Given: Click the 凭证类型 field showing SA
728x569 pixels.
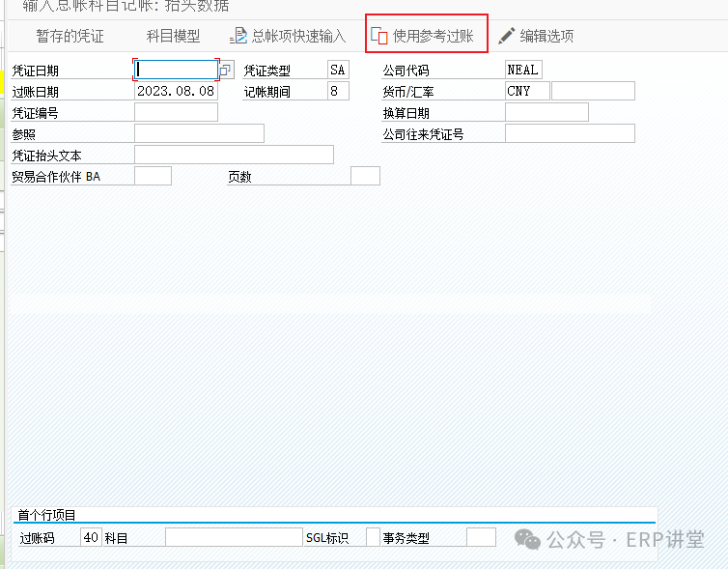Looking at the screenshot, I should point(338,70).
